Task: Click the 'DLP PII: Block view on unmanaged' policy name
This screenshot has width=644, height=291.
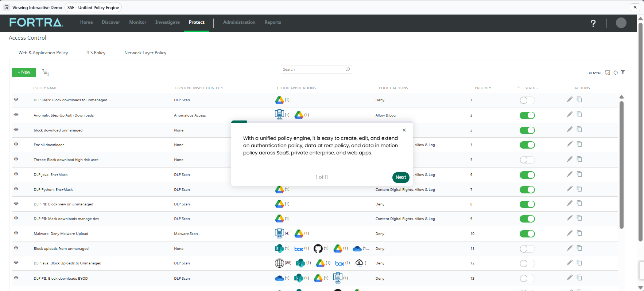Action: 63,204
